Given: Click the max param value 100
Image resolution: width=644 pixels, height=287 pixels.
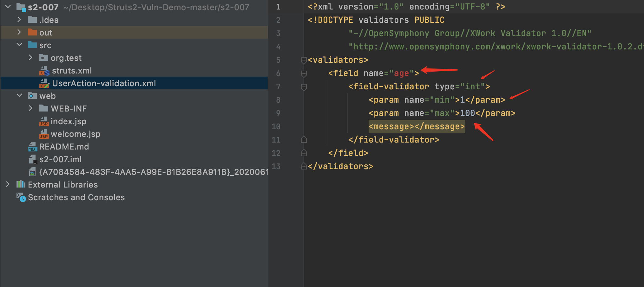Looking at the screenshot, I should tap(467, 113).
